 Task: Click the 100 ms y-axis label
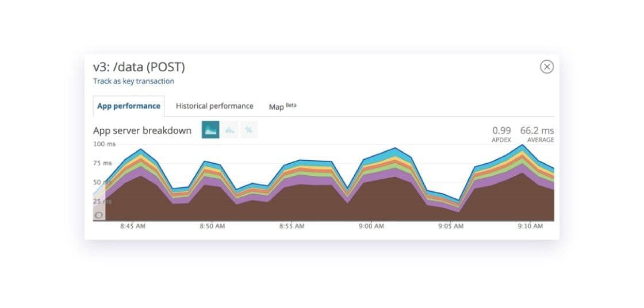point(104,144)
